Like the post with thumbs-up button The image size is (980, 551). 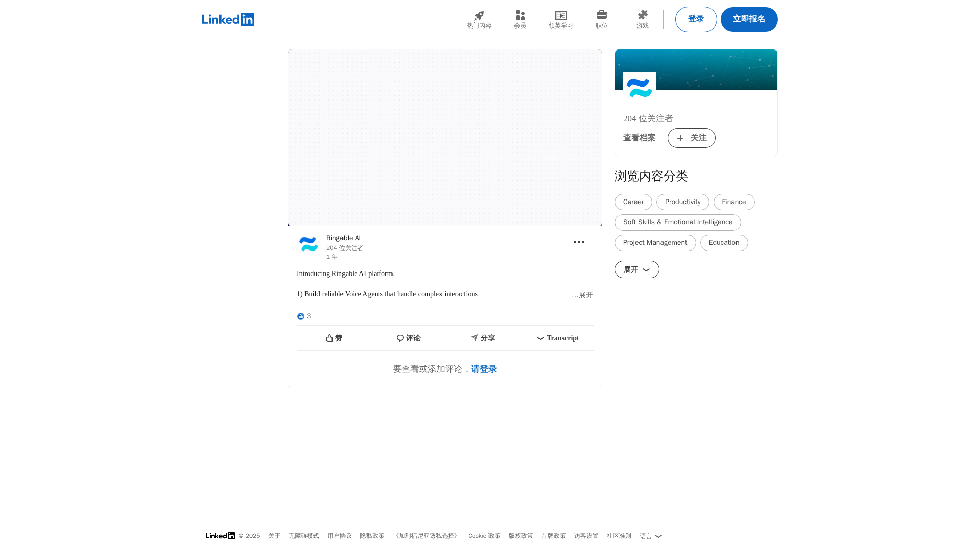334,338
